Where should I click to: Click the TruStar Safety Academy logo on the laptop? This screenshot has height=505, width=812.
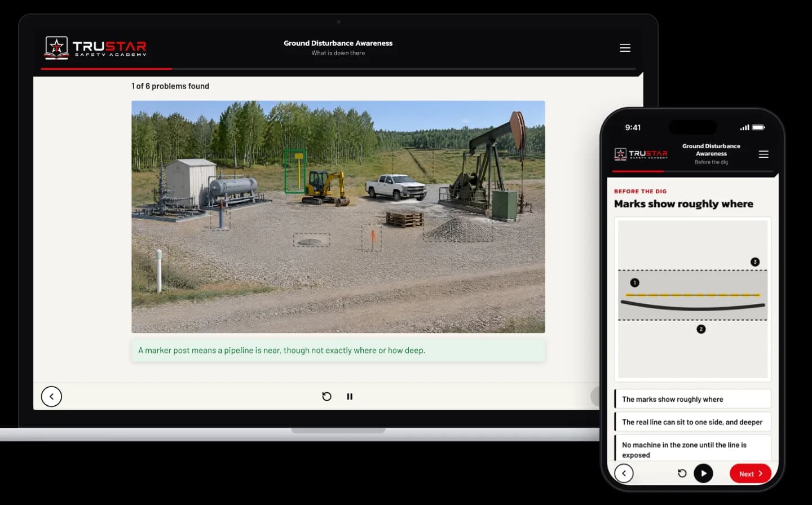(x=96, y=47)
